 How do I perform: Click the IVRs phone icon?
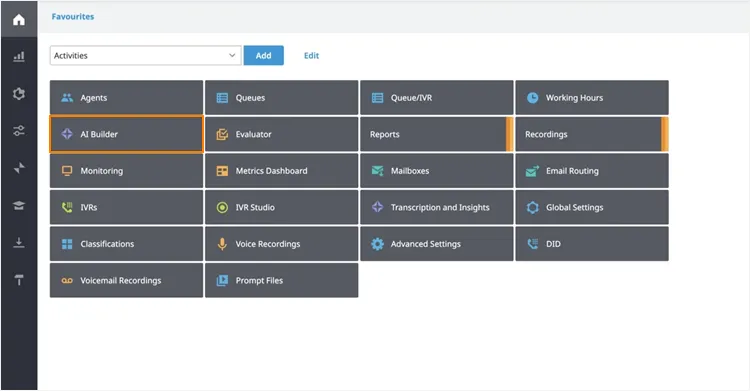pyautogui.click(x=67, y=207)
